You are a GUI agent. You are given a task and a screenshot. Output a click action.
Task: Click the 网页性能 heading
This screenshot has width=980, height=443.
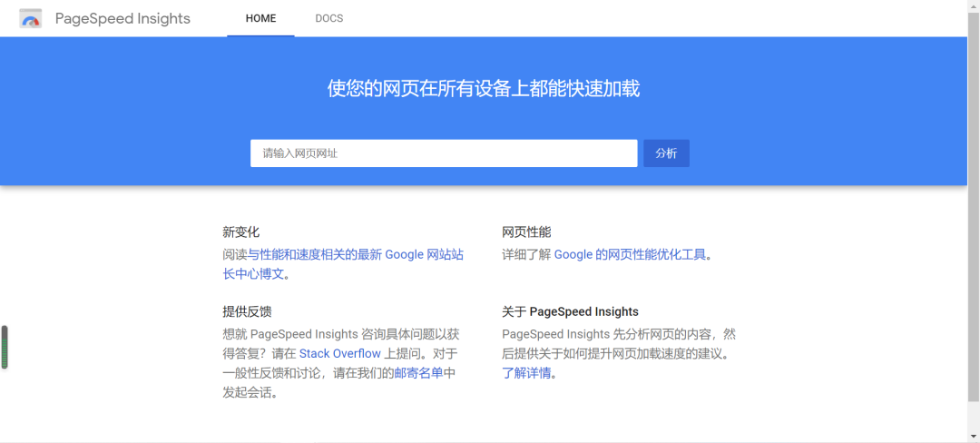(x=526, y=232)
